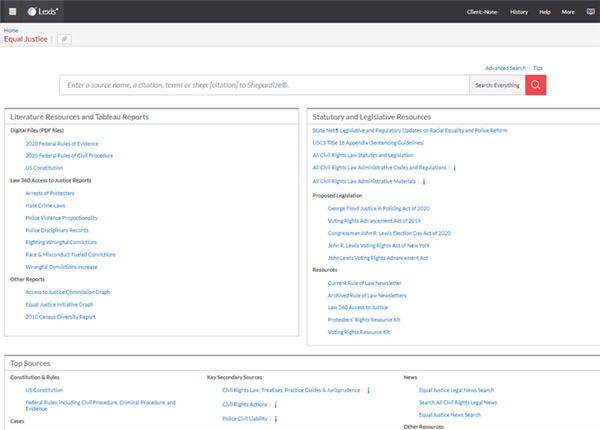Open Search All Civil Rights Legal News
This screenshot has width=600, height=430.
click(x=458, y=402)
